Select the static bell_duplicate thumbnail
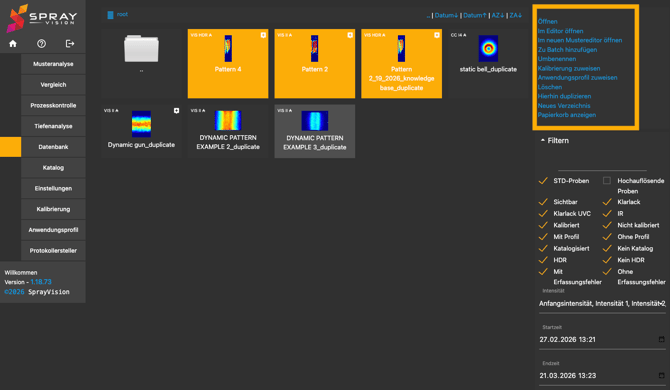The image size is (670, 390). (488, 48)
